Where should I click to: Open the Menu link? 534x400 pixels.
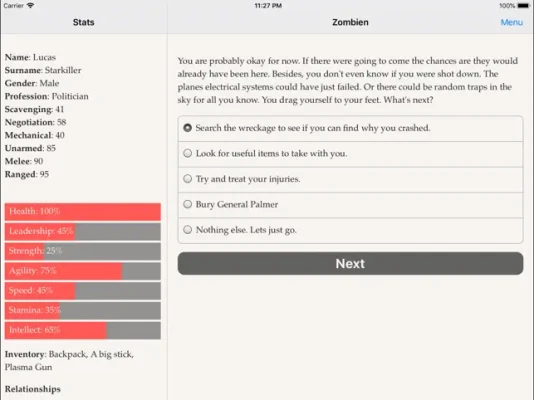coord(512,22)
